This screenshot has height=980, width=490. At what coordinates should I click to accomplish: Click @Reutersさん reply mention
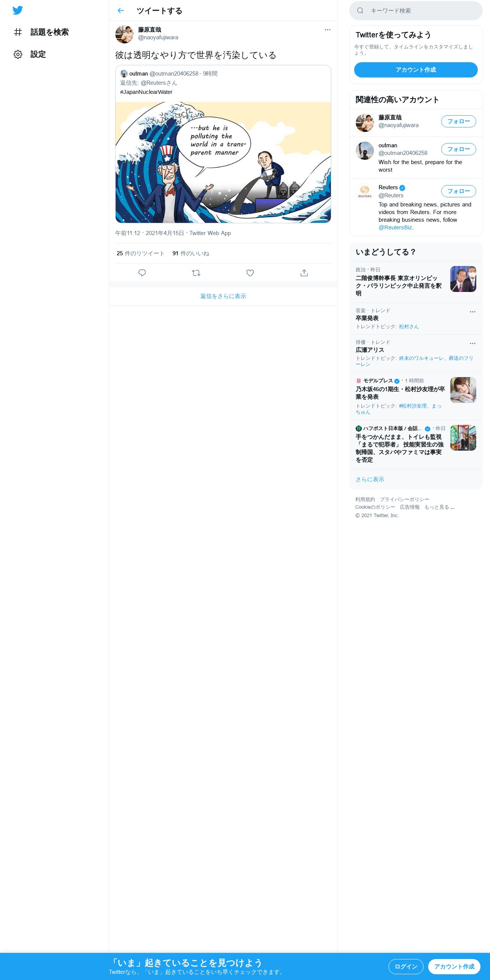click(x=159, y=83)
